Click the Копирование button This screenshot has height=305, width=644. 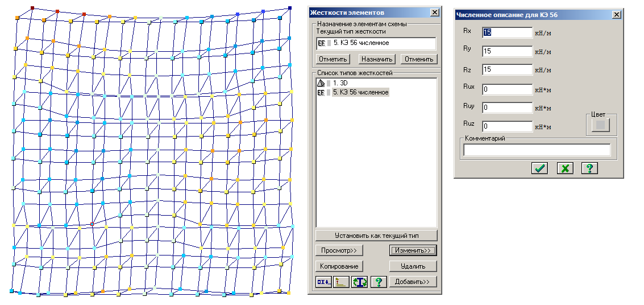pos(339,266)
